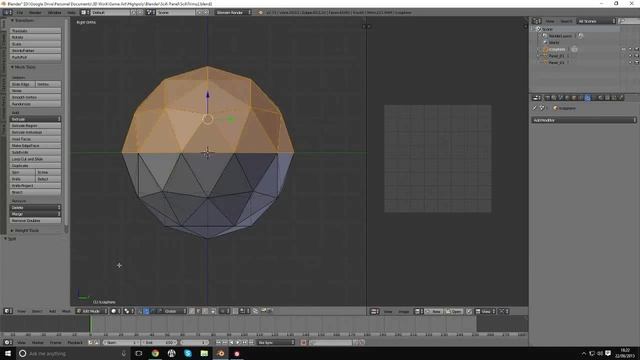Open the pivot point selector
This screenshot has height=360, width=640.
coord(129,311)
